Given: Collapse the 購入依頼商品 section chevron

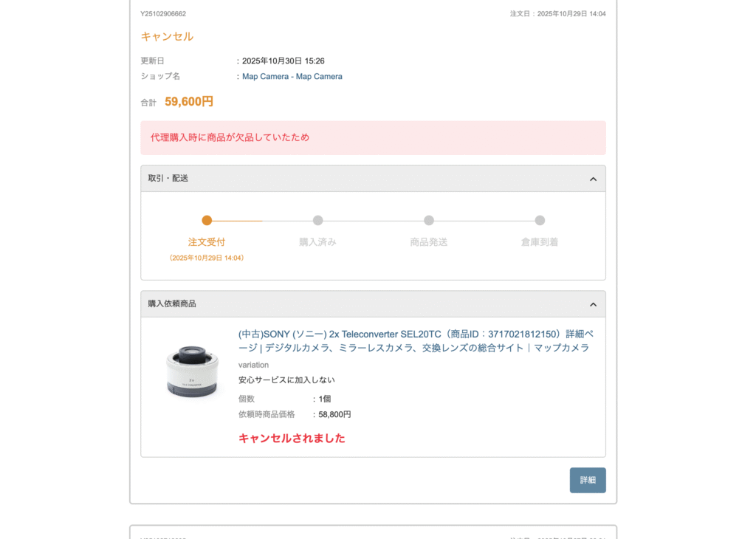Looking at the screenshot, I should click(593, 304).
